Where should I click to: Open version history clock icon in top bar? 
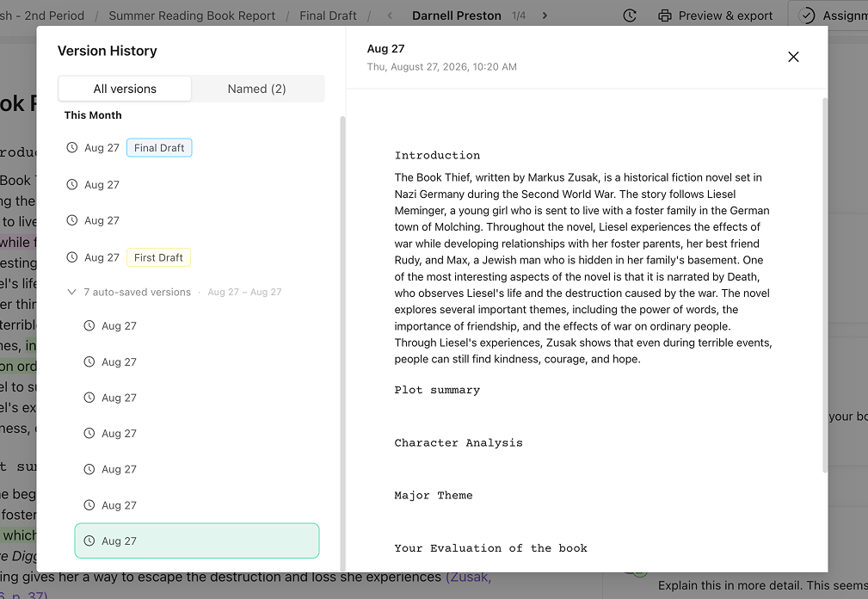point(630,15)
